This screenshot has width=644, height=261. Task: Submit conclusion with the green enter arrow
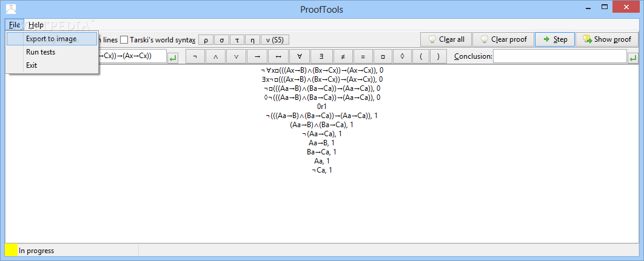coord(633,58)
